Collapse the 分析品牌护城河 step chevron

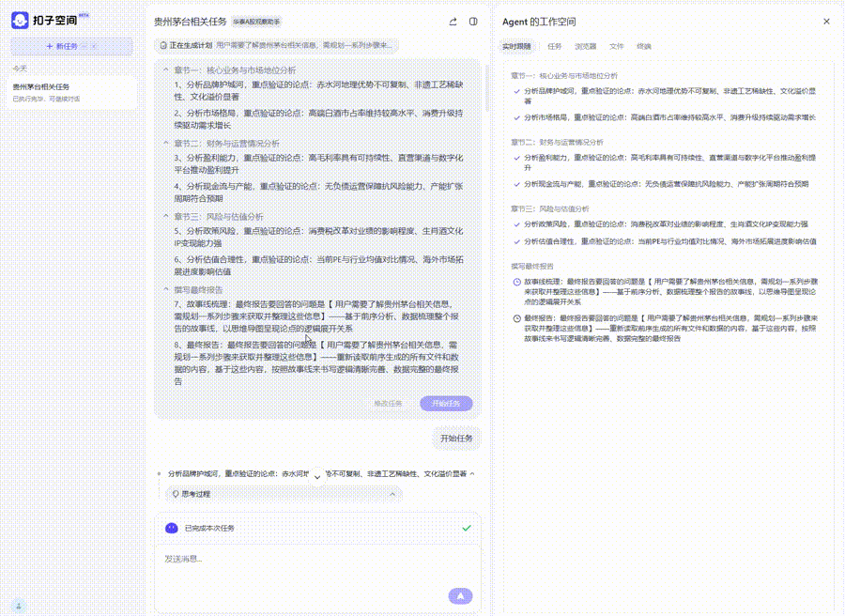(472, 473)
